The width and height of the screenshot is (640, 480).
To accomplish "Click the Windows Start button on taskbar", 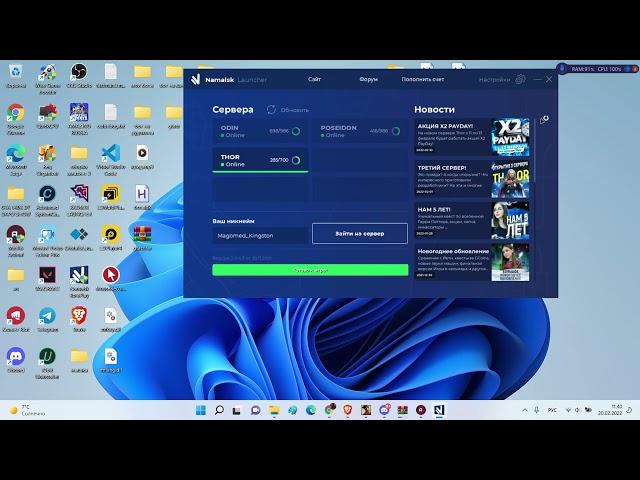I will pyautogui.click(x=201, y=410).
